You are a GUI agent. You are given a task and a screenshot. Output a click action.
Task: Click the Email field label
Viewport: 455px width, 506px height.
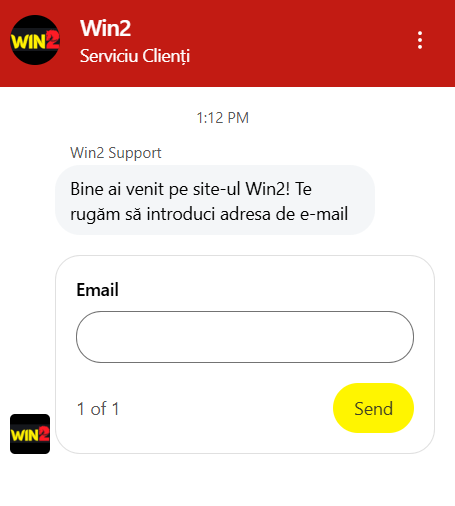pyautogui.click(x=97, y=289)
